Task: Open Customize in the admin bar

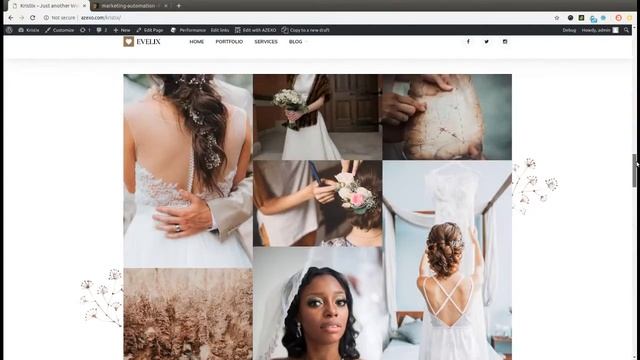Action: pyautogui.click(x=60, y=30)
